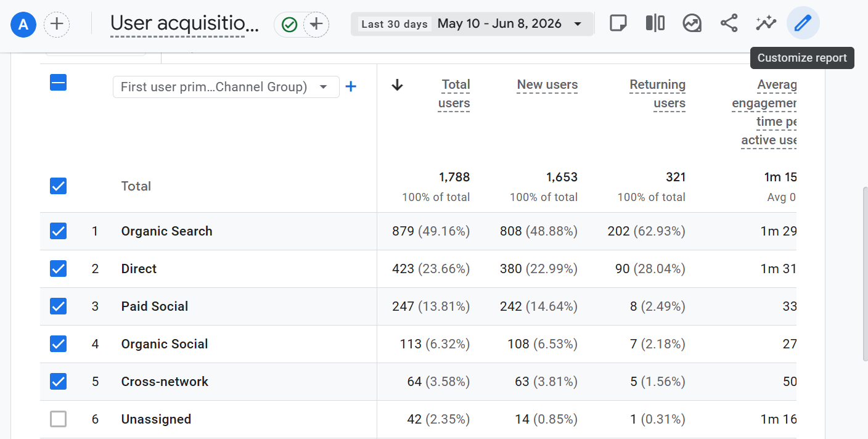This screenshot has height=439, width=868.
Task: Click the 321 returning users total
Action: [x=676, y=178]
